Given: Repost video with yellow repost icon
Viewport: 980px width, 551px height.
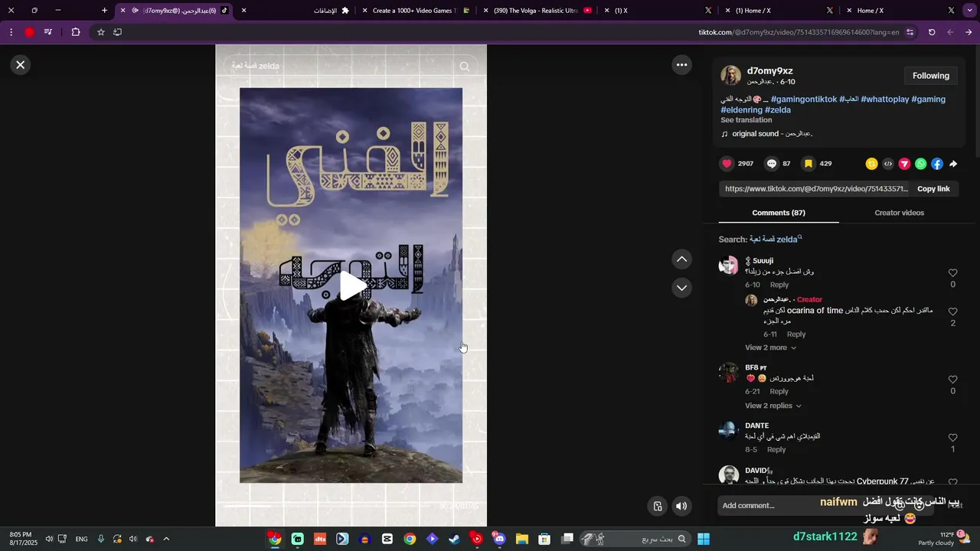Looking at the screenshot, I should [871, 164].
